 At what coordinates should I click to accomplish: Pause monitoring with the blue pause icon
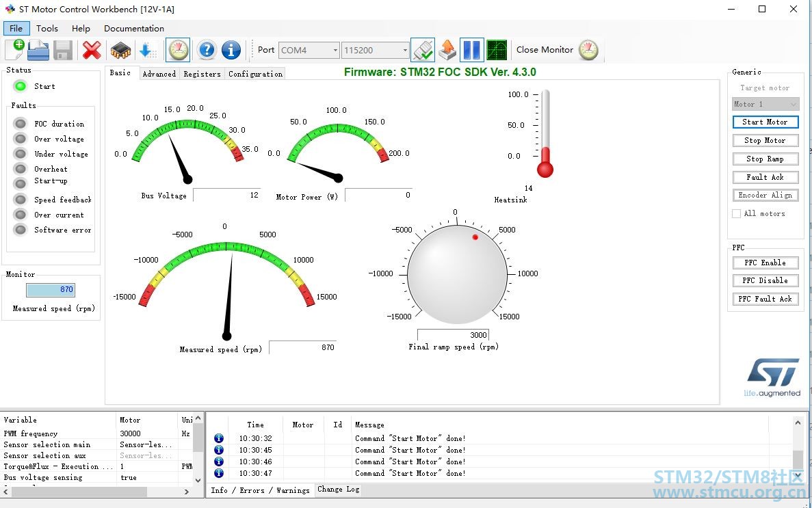coord(472,50)
